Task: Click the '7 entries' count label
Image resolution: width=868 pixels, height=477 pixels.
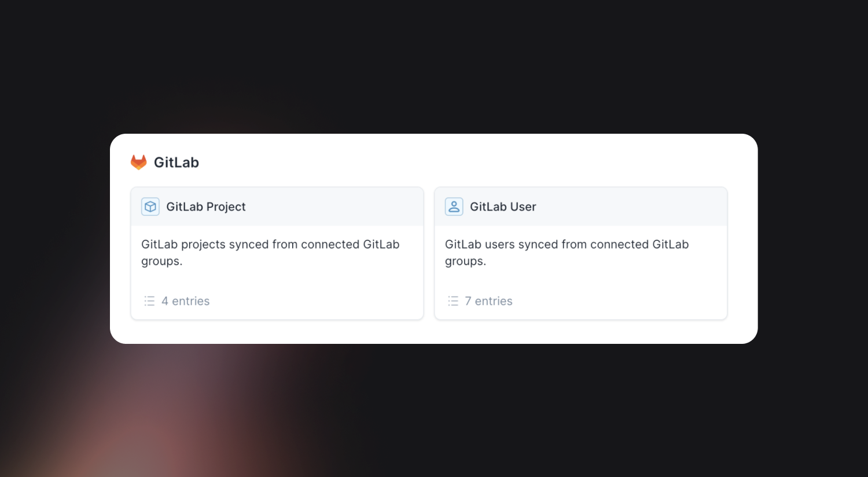Action: pos(489,301)
